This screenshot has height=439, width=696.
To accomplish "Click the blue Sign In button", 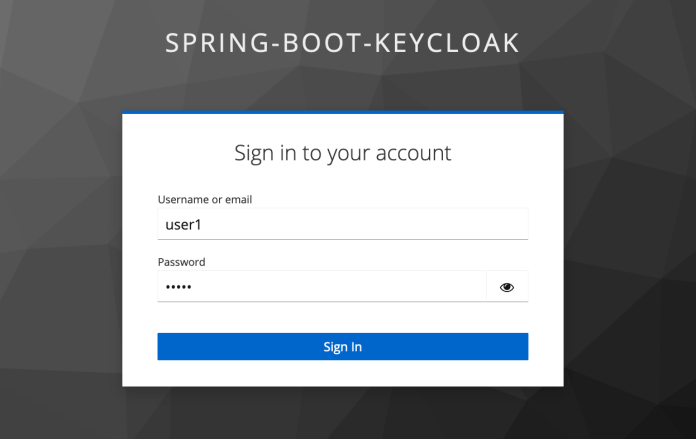I will [x=342, y=347].
